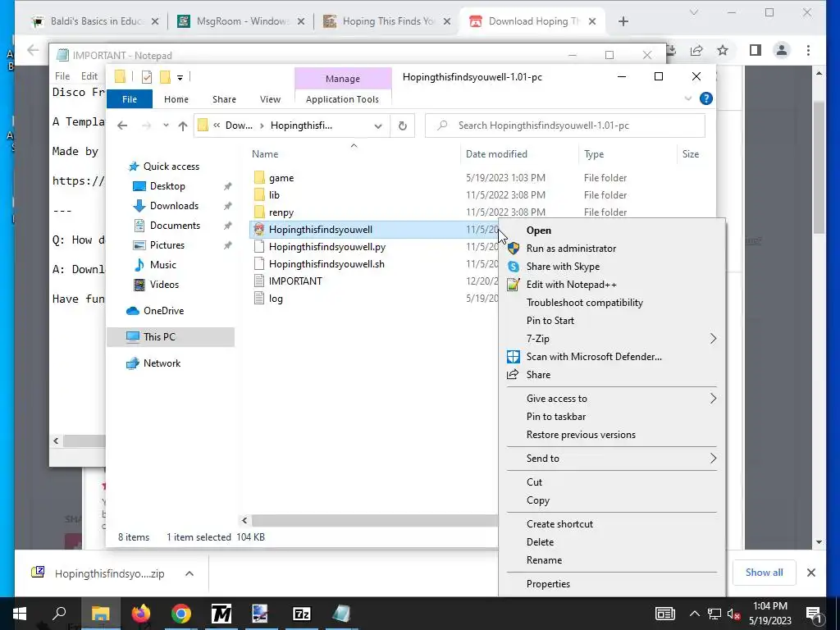Open the Windows Start menu

20,613
